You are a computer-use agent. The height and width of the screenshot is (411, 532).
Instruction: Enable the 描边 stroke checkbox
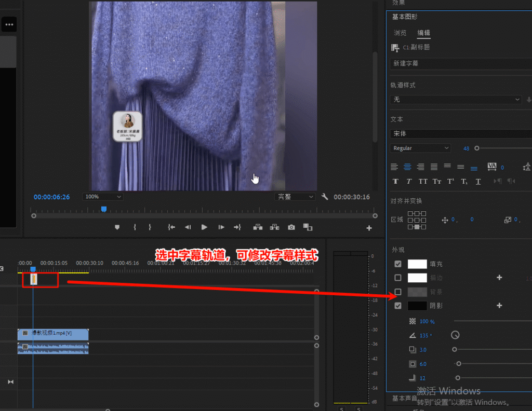pos(398,278)
